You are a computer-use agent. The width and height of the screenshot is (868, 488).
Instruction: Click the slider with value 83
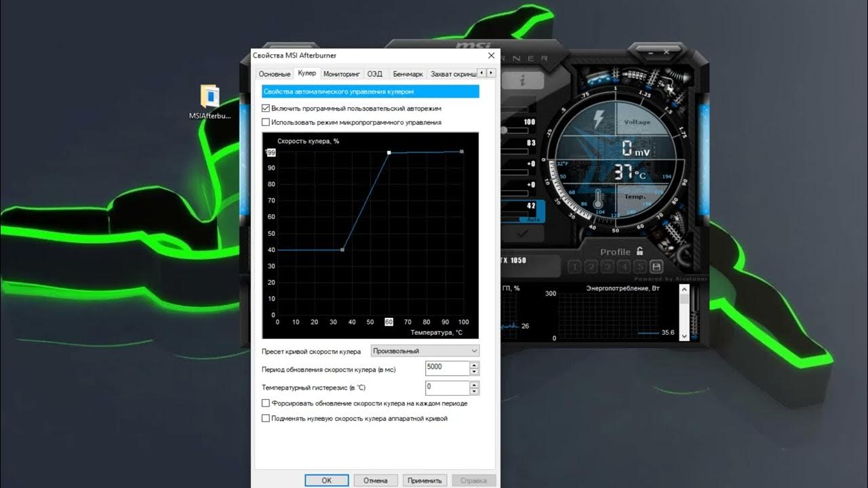(x=516, y=150)
